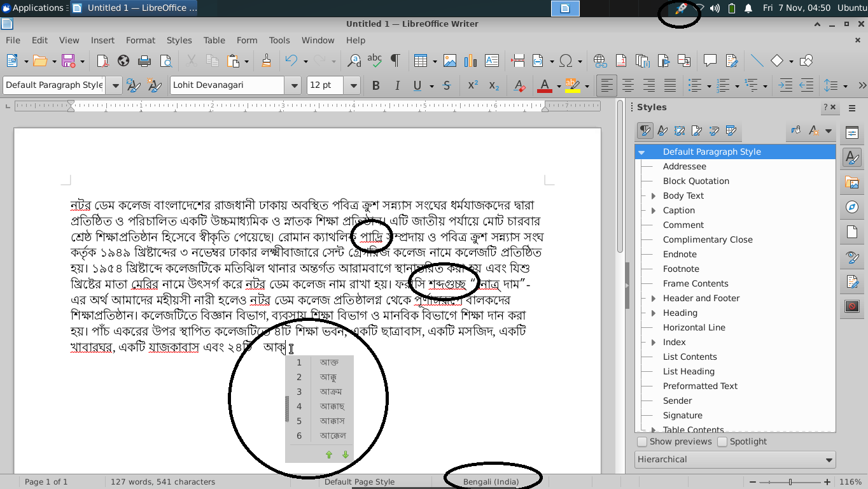Viewport: 868px width, 489px height.
Task: Click the zoom slider in status bar
Action: pyautogui.click(x=790, y=482)
